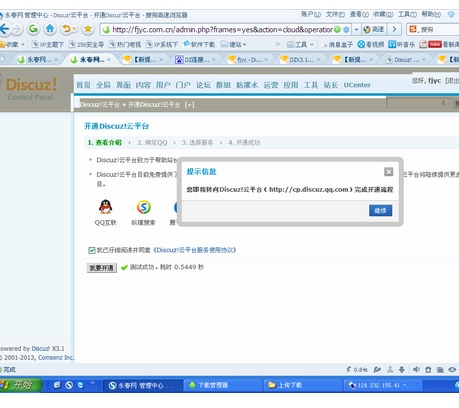Viewport: 459px width, 408px height.
Task: Click the pen icon in status bar
Action: [x=377, y=369]
